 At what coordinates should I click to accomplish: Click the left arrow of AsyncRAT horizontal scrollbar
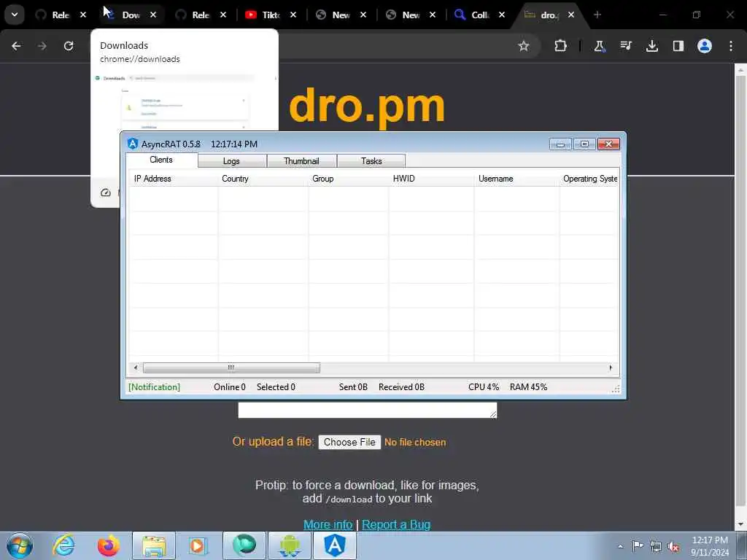click(136, 367)
